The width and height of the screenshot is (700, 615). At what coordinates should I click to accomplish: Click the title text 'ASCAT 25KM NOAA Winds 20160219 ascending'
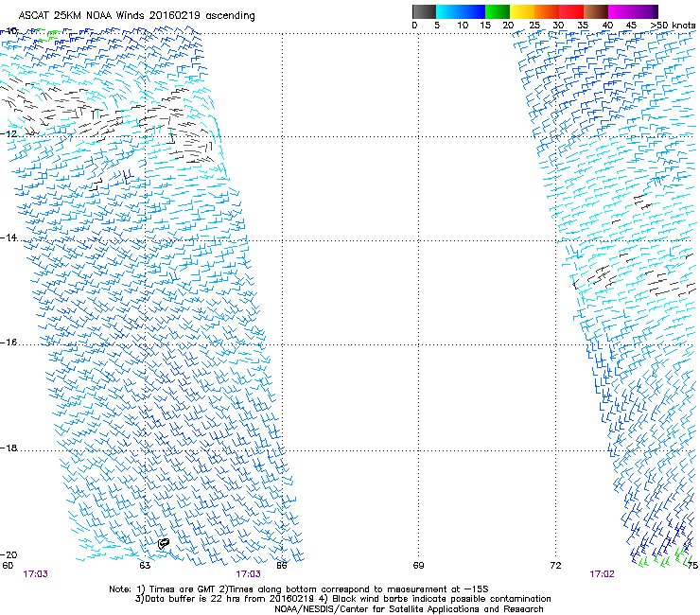pyautogui.click(x=136, y=16)
